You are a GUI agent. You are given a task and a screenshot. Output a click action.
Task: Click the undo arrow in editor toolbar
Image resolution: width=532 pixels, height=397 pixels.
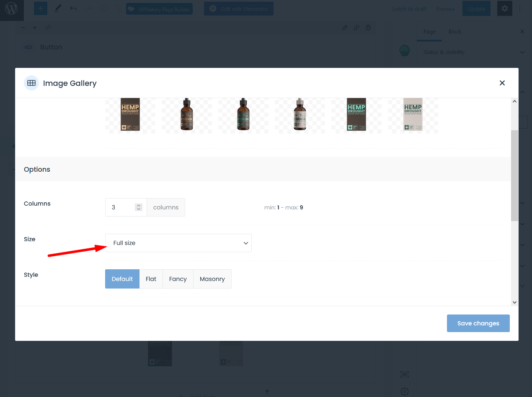click(x=73, y=8)
